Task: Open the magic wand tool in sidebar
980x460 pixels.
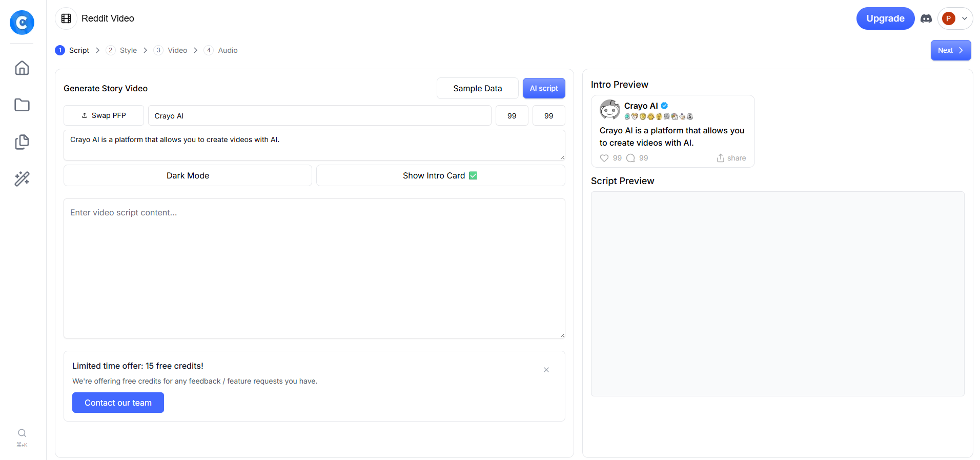Action: tap(22, 179)
